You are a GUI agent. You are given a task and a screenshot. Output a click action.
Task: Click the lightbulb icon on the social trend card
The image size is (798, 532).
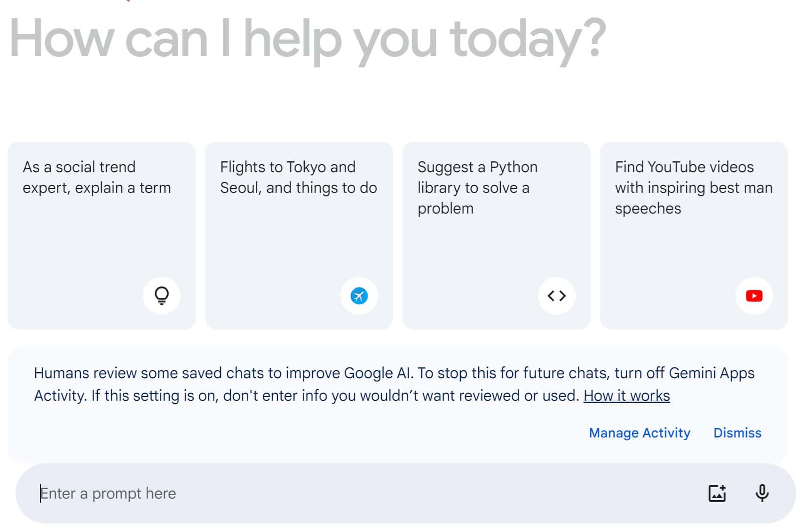click(162, 296)
